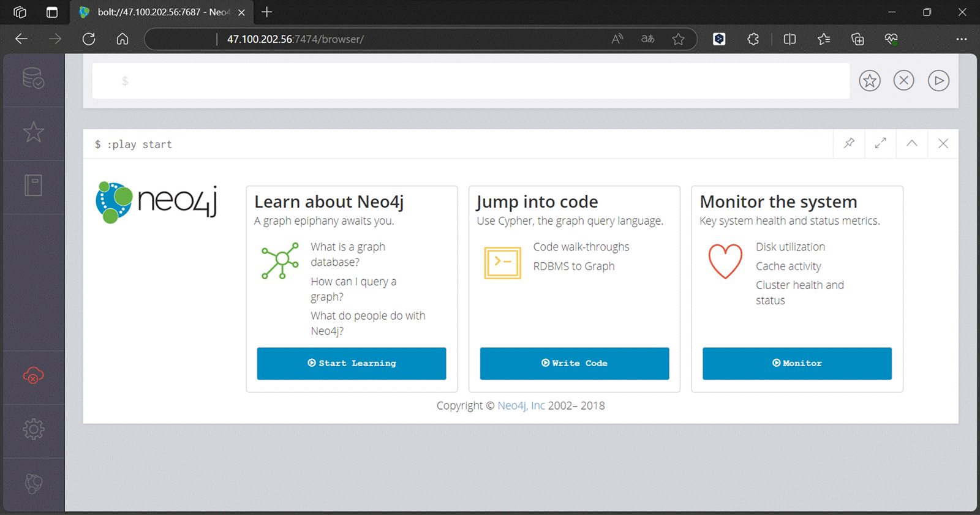Click the ':play start' command text
This screenshot has height=515, width=980.
[140, 145]
